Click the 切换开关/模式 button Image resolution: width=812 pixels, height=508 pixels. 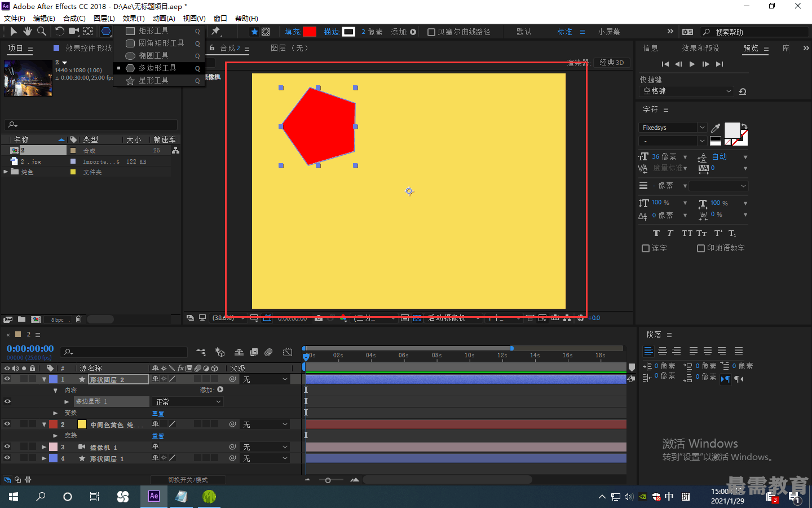click(188, 480)
